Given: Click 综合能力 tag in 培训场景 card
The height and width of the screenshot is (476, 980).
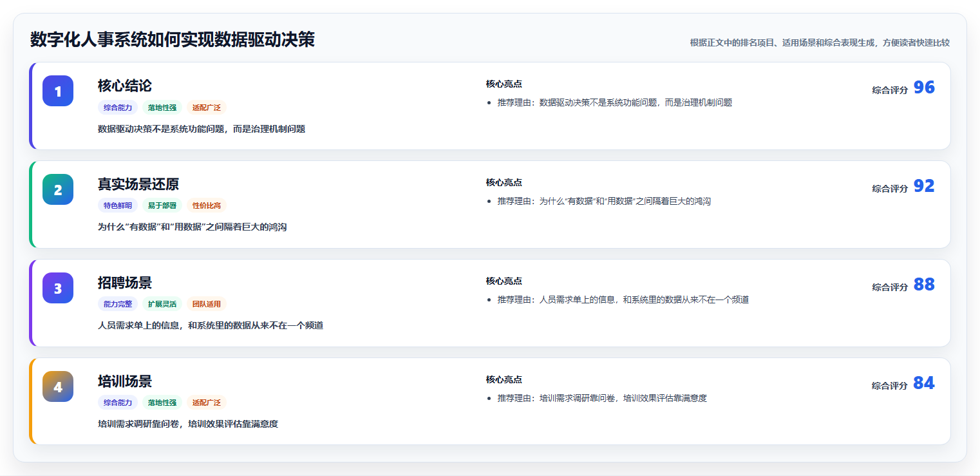Looking at the screenshot, I should pos(118,403).
